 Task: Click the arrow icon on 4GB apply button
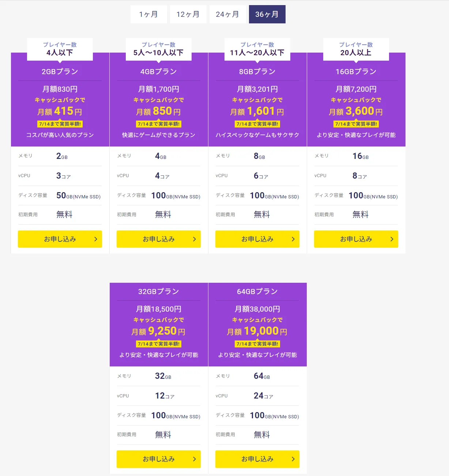tap(195, 239)
